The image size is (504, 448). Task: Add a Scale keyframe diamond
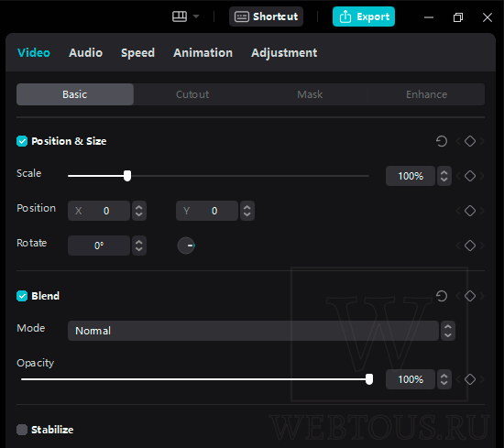click(470, 176)
